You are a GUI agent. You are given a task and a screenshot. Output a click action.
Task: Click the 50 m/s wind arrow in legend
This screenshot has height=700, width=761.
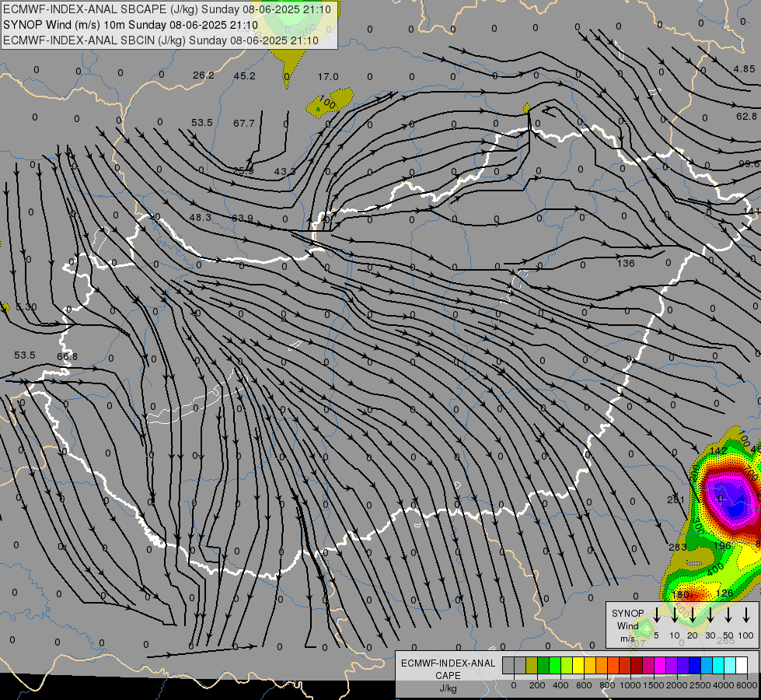tap(728, 615)
